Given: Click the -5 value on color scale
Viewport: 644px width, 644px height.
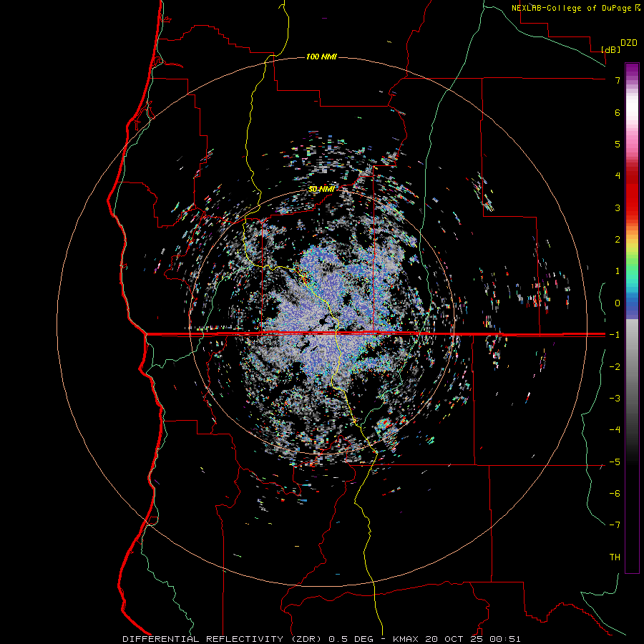Looking at the screenshot, I should pos(615,462).
